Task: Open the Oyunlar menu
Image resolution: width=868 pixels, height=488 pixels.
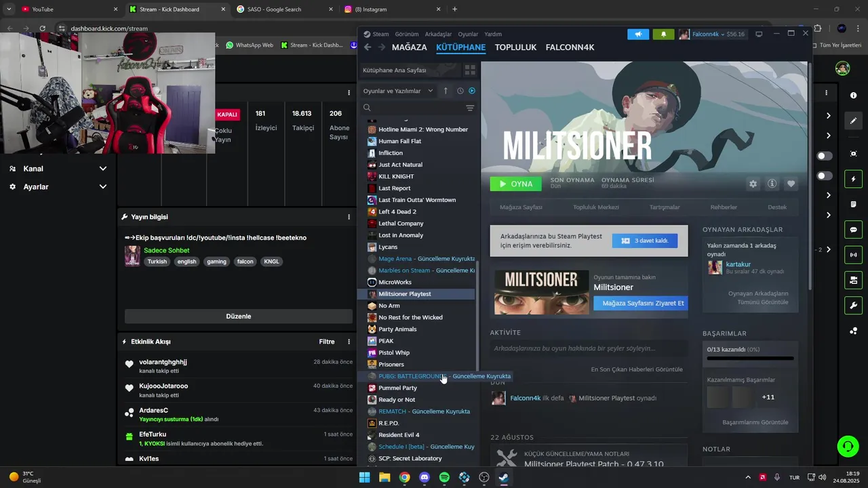Action: pos(468,34)
